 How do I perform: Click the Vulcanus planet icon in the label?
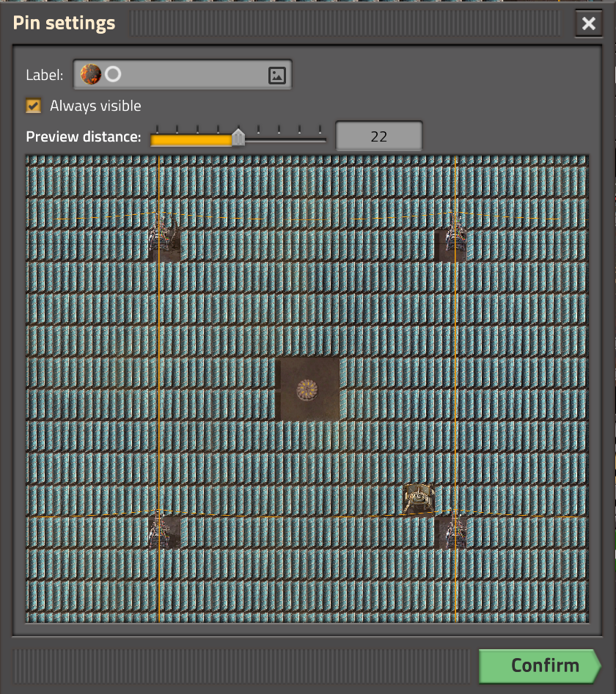click(91, 74)
